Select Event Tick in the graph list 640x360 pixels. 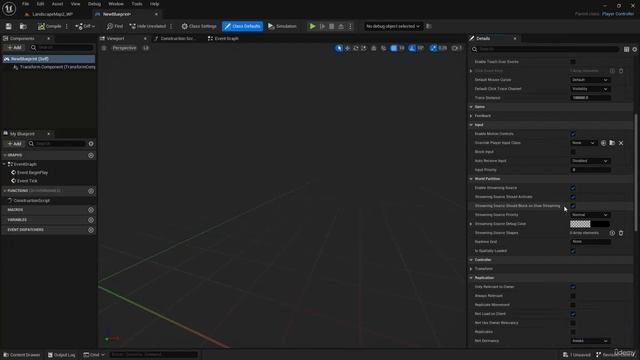(x=24, y=181)
